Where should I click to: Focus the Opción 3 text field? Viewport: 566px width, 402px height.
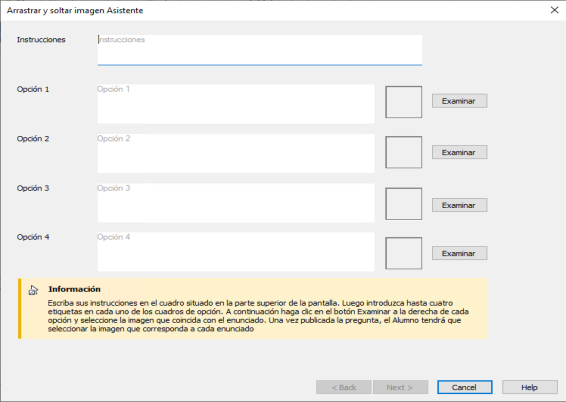pyautogui.click(x=236, y=203)
